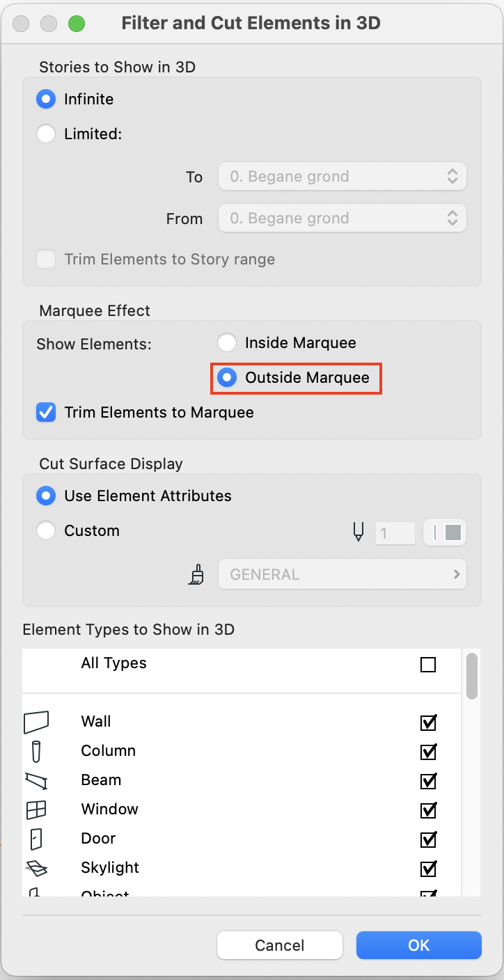Choose Inside Marquee option

point(227,342)
